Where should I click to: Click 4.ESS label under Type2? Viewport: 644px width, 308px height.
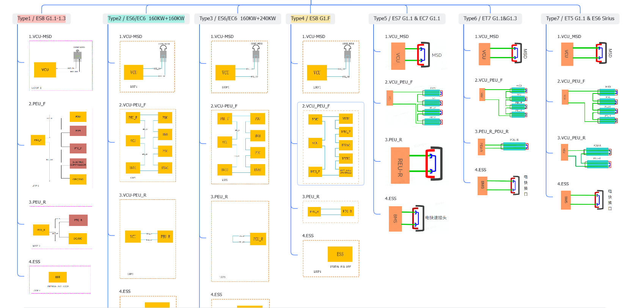tap(125, 291)
